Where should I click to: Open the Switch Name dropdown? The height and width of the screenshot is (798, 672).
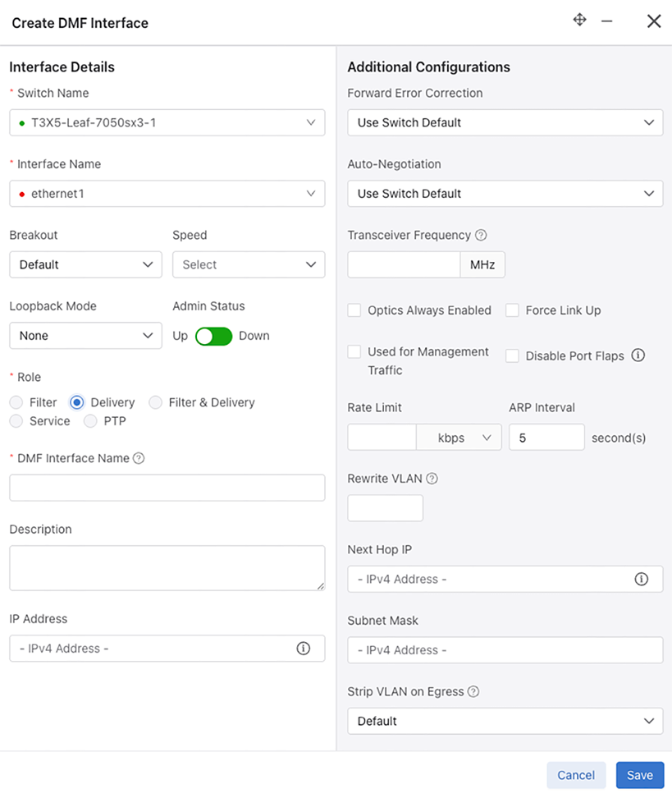point(167,123)
